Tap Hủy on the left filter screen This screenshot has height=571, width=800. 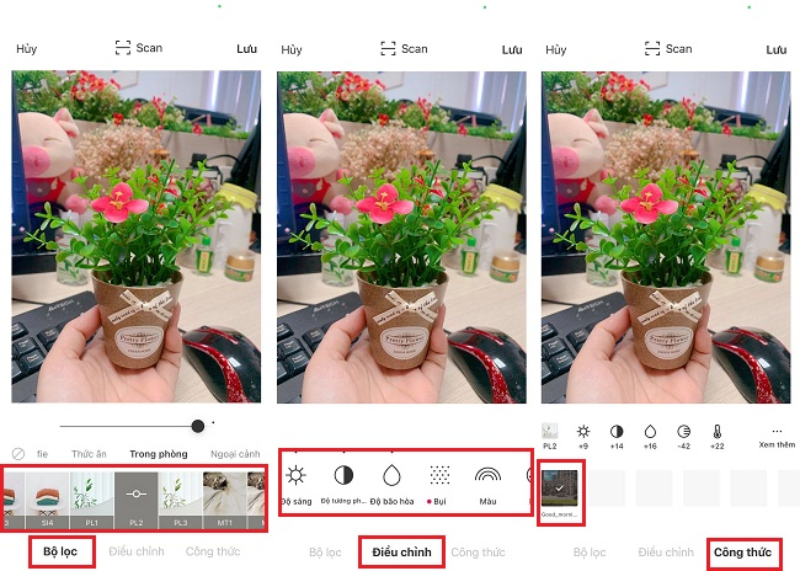click(x=27, y=49)
